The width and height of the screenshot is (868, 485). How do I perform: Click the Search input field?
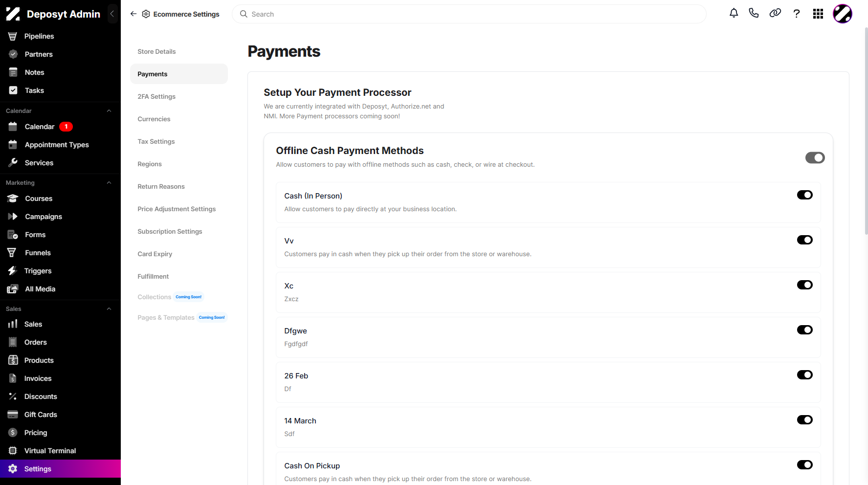click(x=469, y=14)
